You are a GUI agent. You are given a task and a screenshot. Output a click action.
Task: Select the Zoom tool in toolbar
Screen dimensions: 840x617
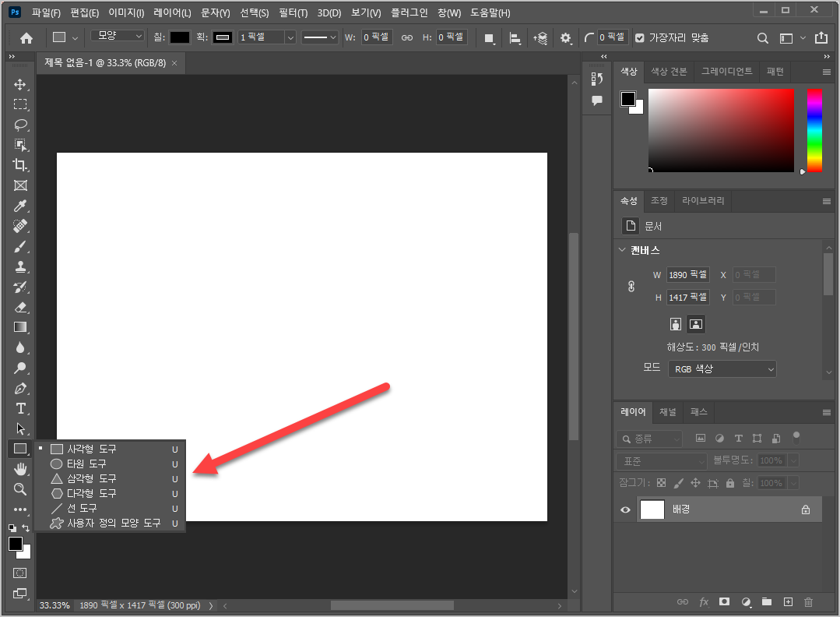tap(20, 489)
